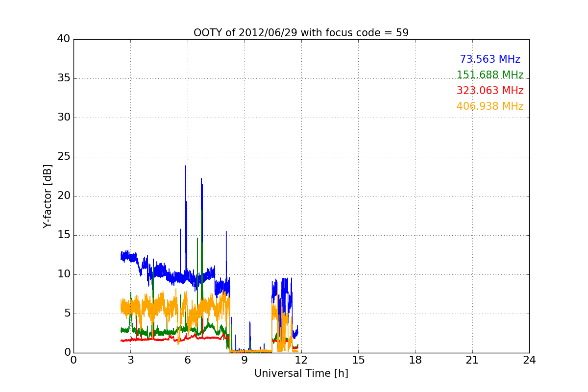The height and width of the screenshot is (392, 588).
Task: Click the y-axis tick label 20
Action: (x=64, y=196)
